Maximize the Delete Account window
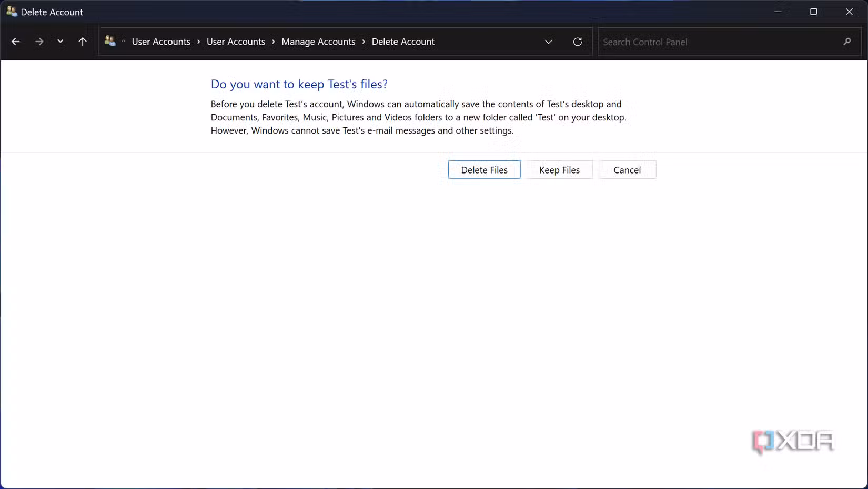Viewport: 868px width, 489px height. [x=813, y=12]
